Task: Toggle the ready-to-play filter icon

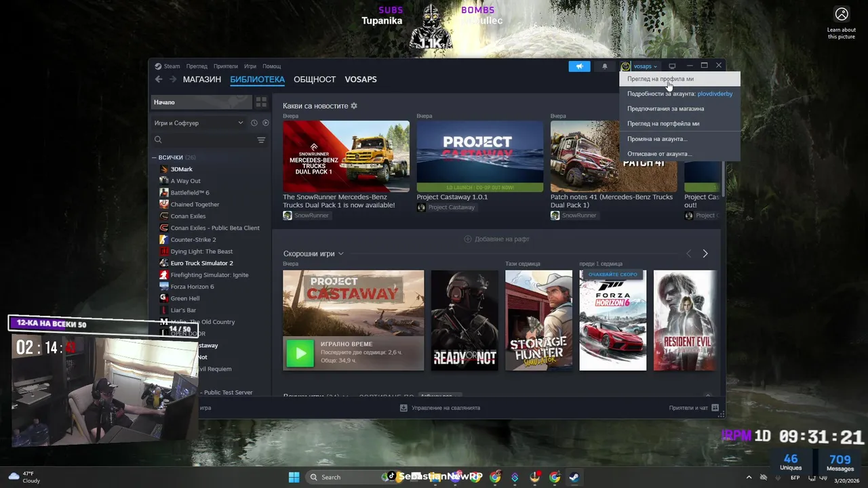Action: pyautogui.click(x=266, y=123)
